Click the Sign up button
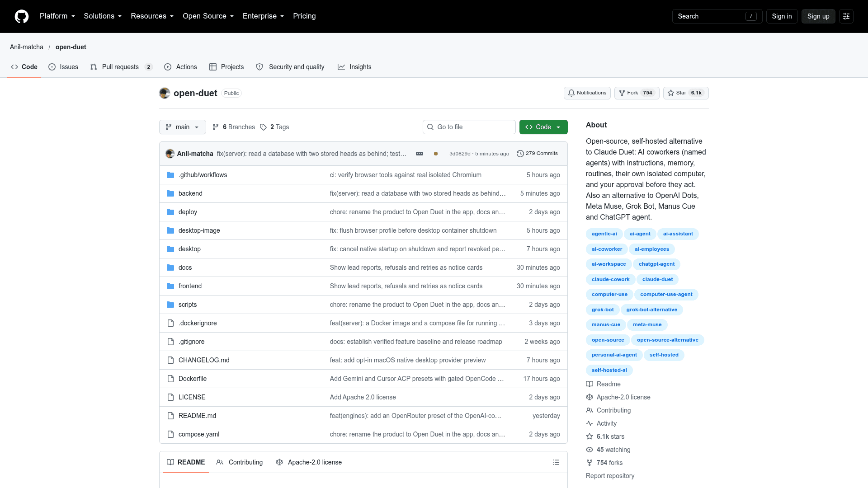The height and width of the screenshot is (488, 868). (x=818, y=16)
